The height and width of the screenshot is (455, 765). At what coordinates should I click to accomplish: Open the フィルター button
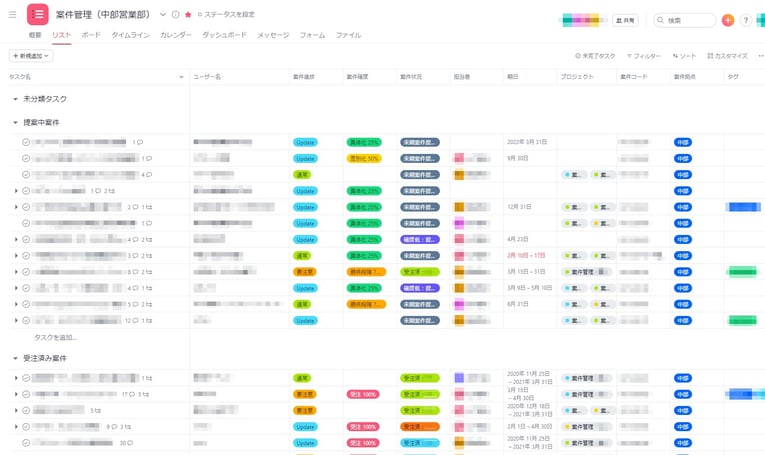pyautogui.click(x=644, y=56)
